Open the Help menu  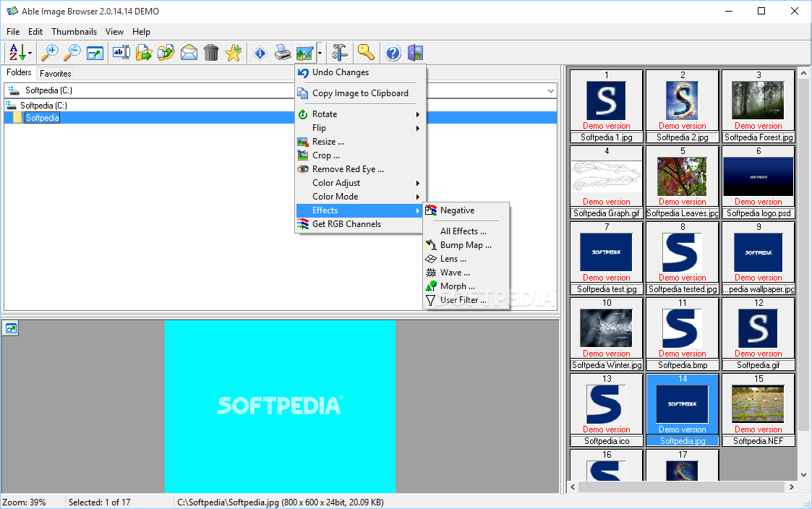141,32
